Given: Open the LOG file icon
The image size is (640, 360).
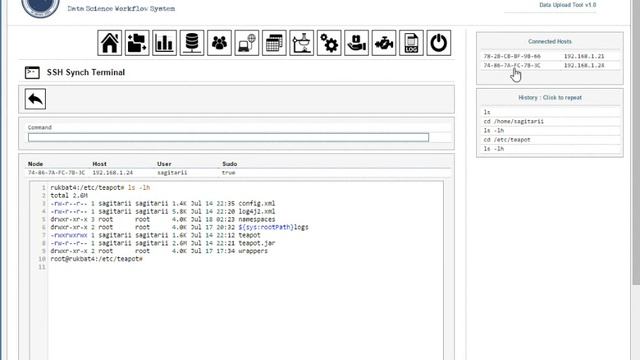Looking at the screenshot, I should click(x=411, y=43).
